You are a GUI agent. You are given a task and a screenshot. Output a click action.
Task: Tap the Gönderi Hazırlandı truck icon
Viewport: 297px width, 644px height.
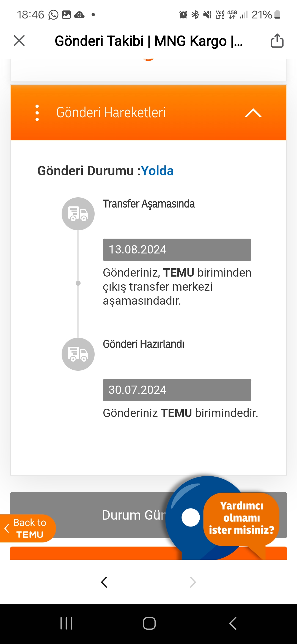point(78,354)
